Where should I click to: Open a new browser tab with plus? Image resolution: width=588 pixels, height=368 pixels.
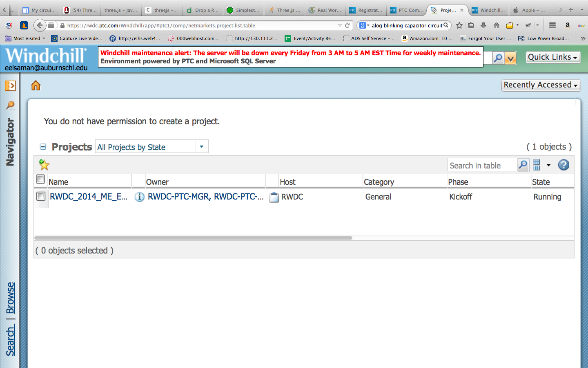coord(571,10)
